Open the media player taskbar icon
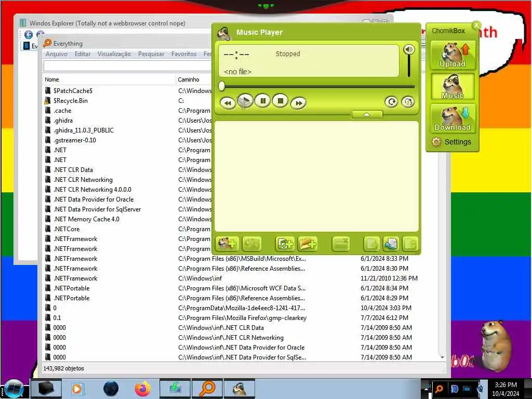Viewport: 532px width, 399px height. pyautogui.click(x=77, y=389)
